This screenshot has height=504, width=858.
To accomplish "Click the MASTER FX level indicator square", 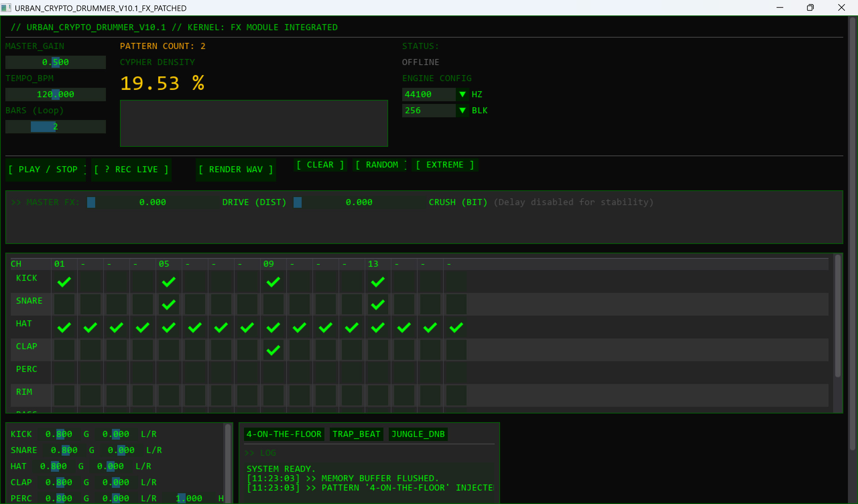I will coord(91,202).
